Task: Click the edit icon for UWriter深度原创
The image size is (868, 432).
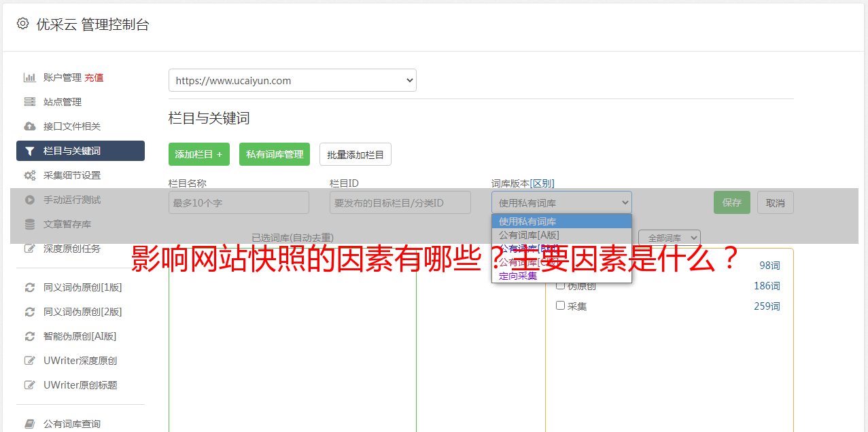Action: pos(30,361)
